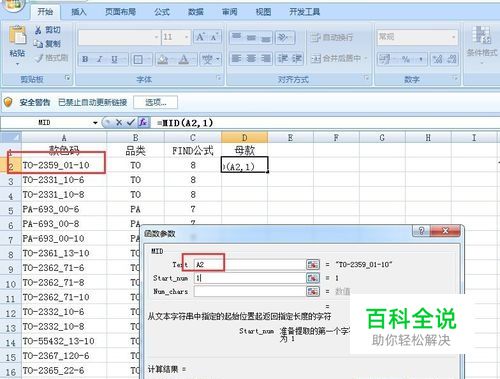Image resolution: width=500 pixels, height=379 pixels.
Task: Switch to the 插入 ribbon tab
Action: pos(79,12)
